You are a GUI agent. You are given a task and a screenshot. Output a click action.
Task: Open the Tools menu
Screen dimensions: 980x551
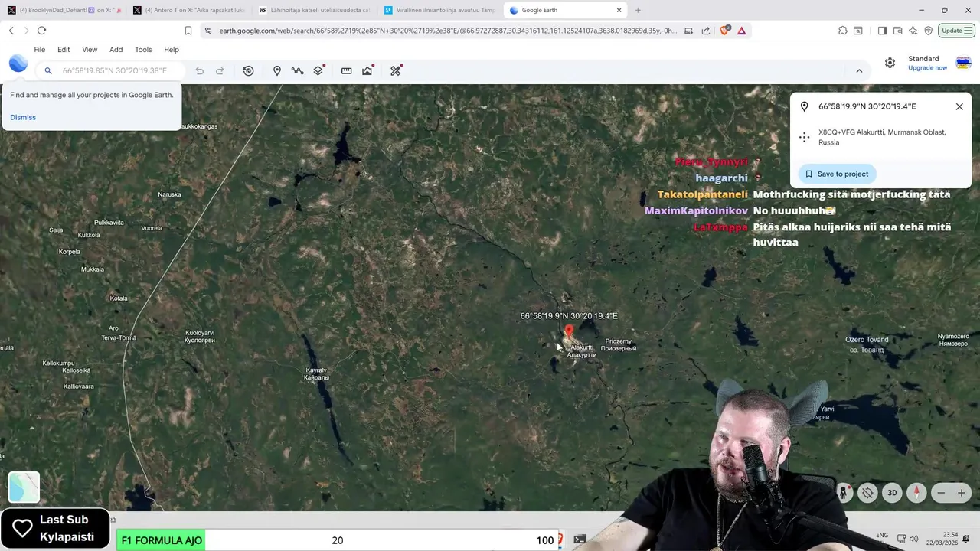tap(143, 49)
